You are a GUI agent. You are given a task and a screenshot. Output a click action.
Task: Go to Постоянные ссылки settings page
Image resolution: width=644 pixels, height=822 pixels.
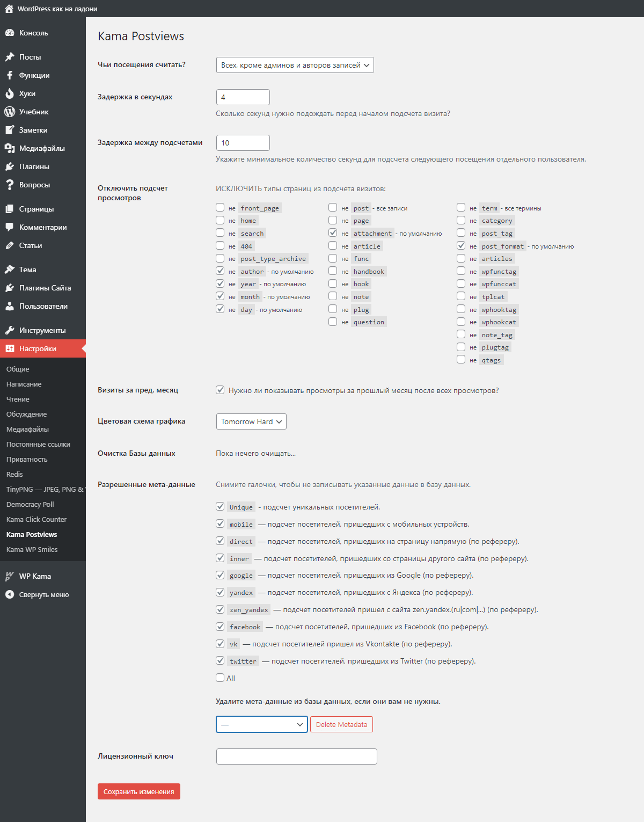(38, 444)
